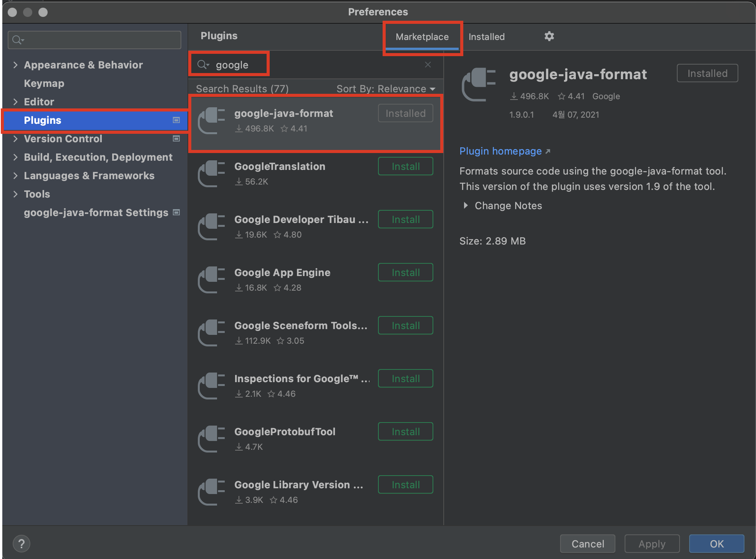Clear the plugin search with X icon
This screenshot has width=756, height=559.
[428, 65]
